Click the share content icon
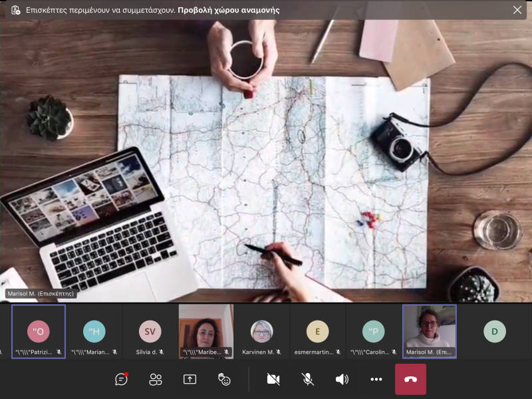 (x=190, y=379)
